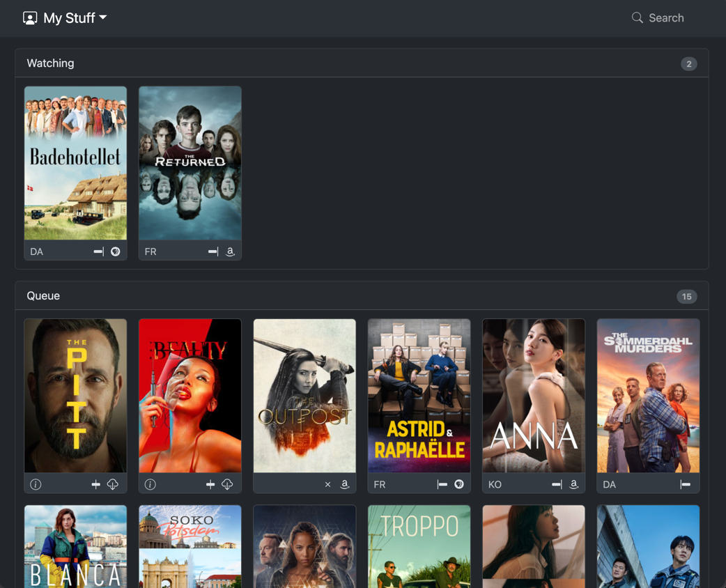
Task: Show info for The Beauty
Action: (x=150, y=484)
